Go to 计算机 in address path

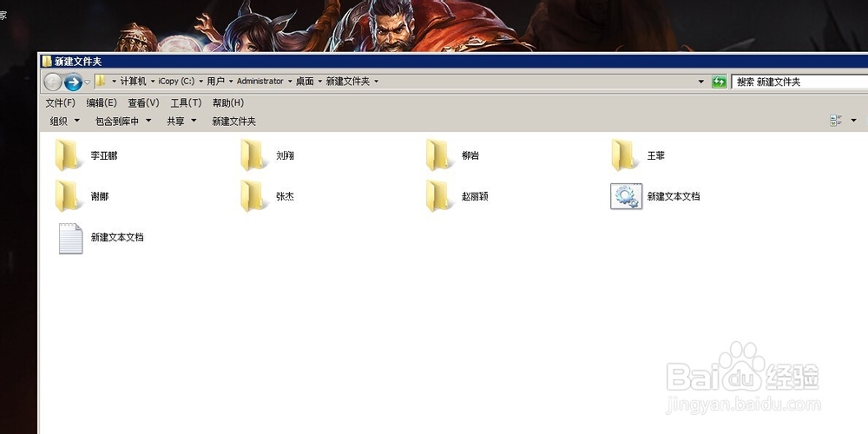134,82
